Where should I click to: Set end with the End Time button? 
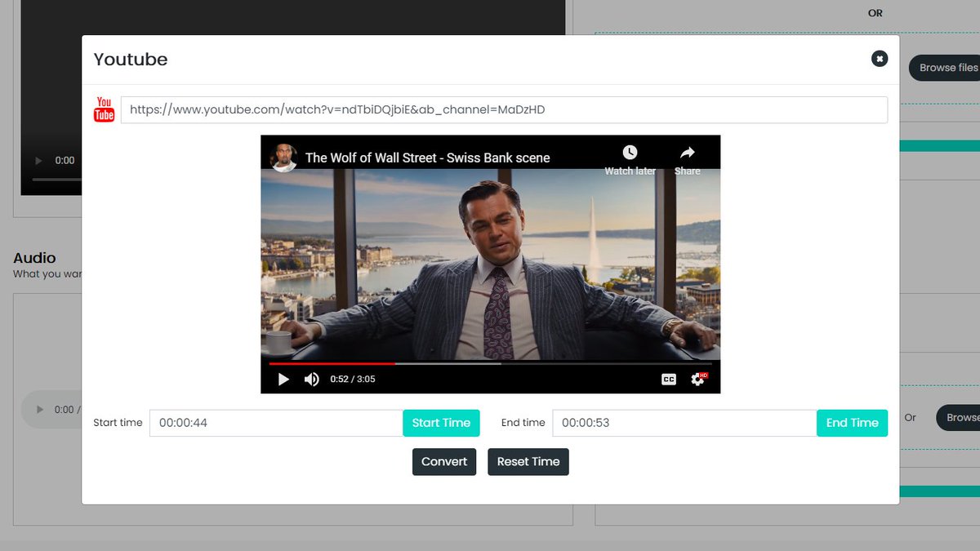click(x=852, y=423)
